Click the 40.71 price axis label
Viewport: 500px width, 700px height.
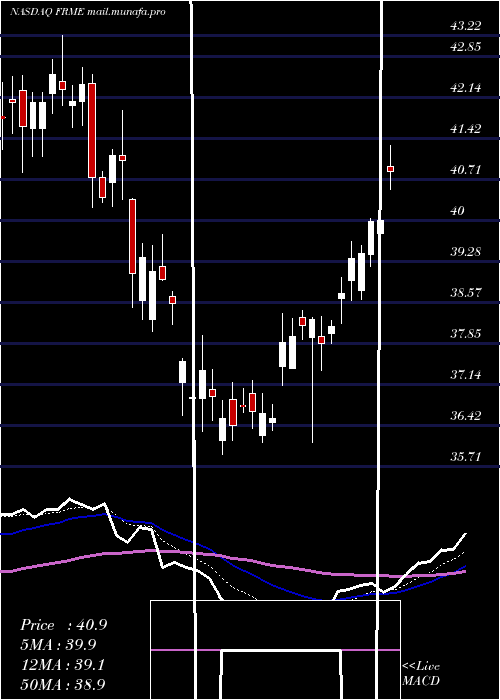pos(466,170)
